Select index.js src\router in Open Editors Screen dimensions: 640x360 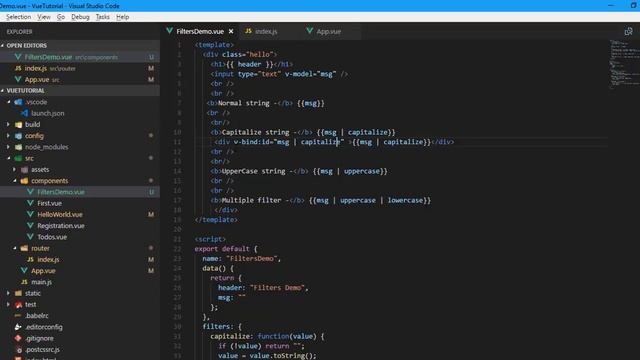(80, 68)
